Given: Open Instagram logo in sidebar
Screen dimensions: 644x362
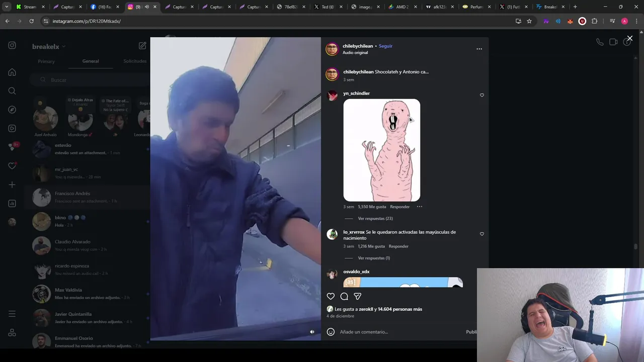Looking at the screenshot, I should pos(12,45).
